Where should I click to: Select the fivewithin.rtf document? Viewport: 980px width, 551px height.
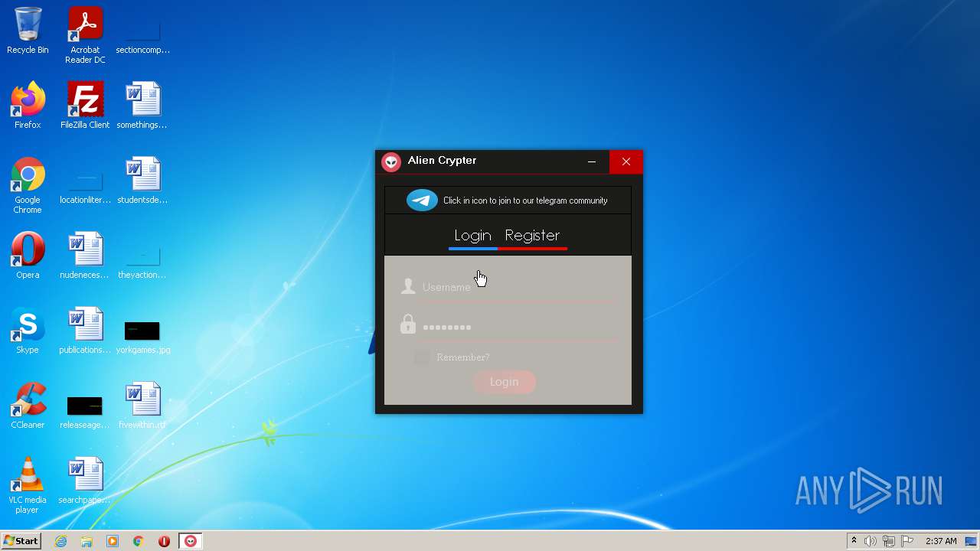[142, 406]
